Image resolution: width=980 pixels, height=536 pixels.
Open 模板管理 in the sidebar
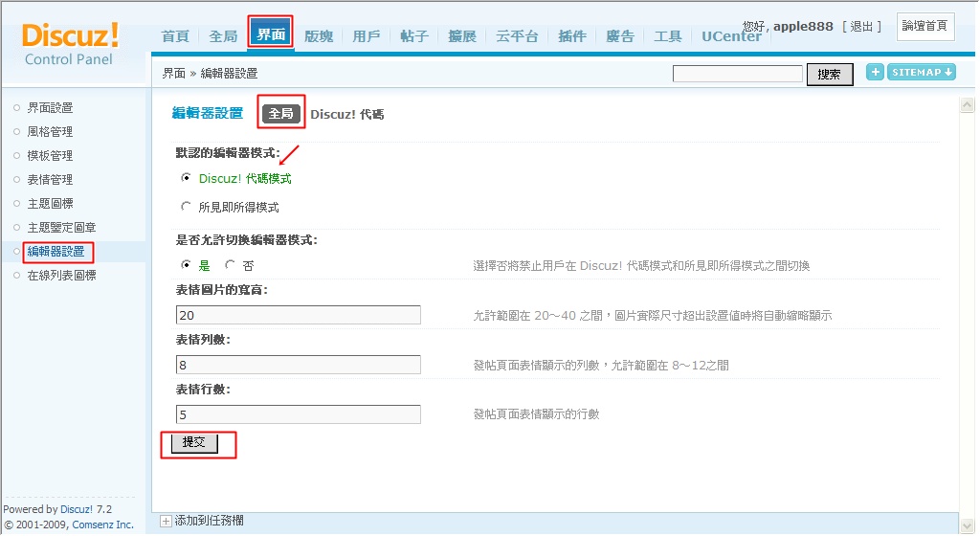(50, 156)
